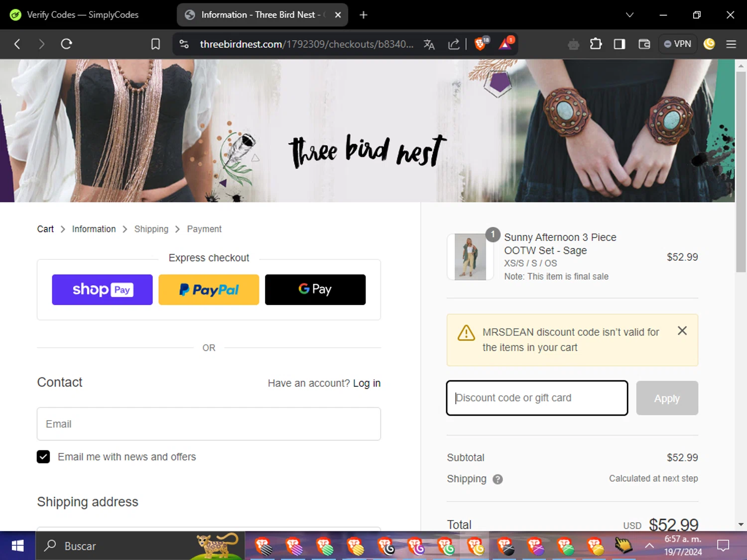Open site settings icon in address bar

pos(184,44)
